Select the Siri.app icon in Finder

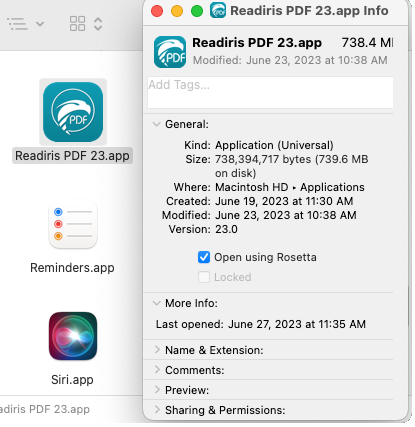(x=73, y=336)
